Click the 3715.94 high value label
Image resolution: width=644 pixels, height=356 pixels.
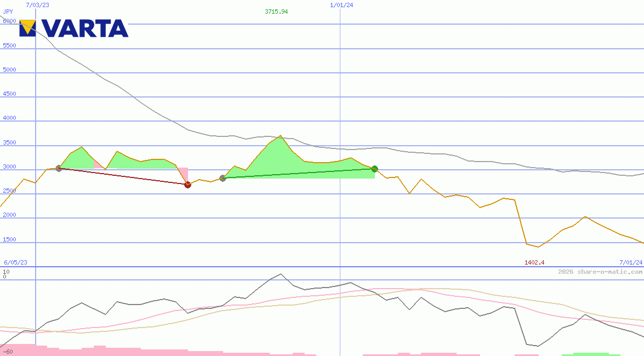click(x=276, y=12)
